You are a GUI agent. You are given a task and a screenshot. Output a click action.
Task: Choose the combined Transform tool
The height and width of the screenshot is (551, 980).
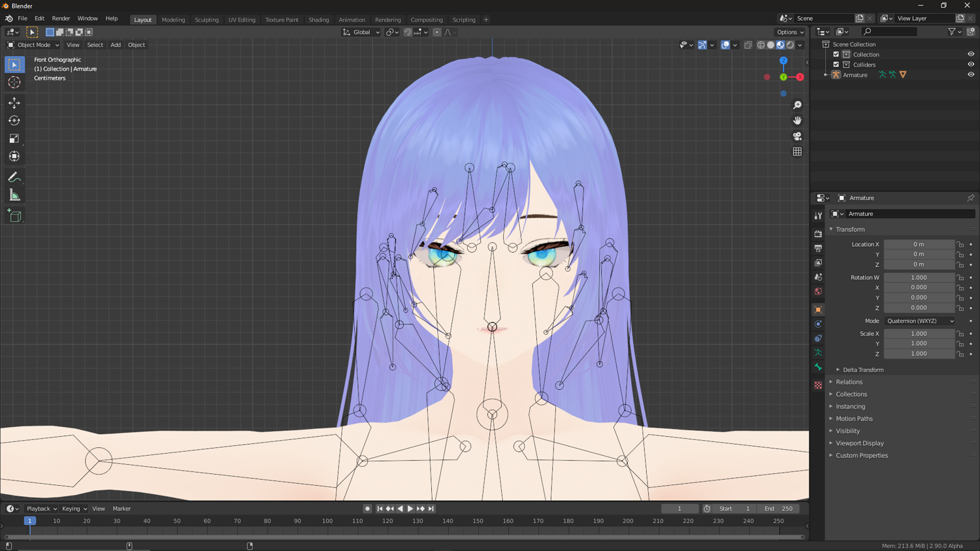(14, 156)
